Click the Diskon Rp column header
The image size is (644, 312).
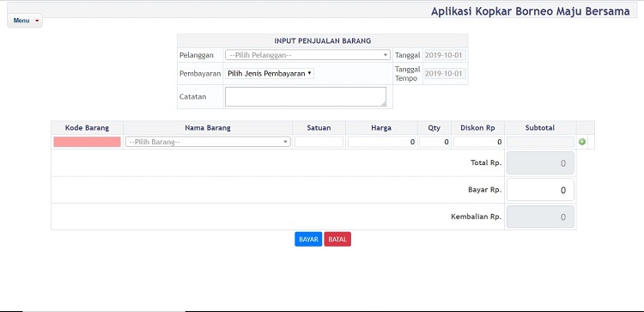(477, 128)
